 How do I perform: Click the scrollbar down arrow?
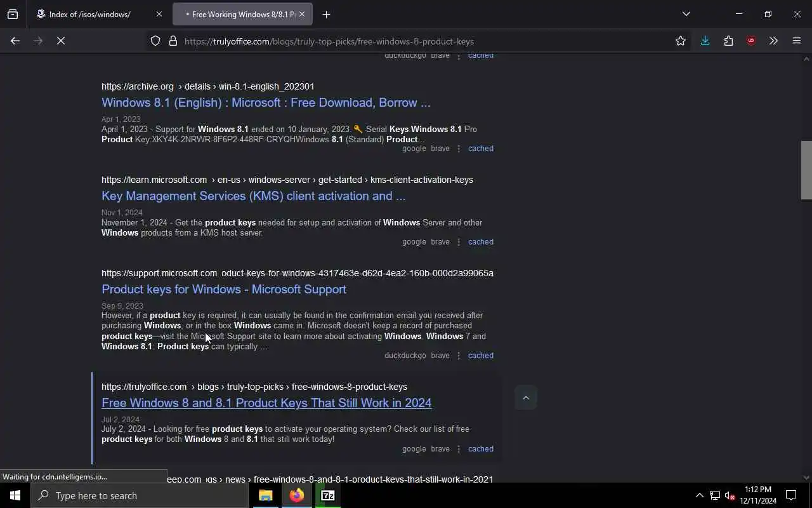(x=806, y=478)
